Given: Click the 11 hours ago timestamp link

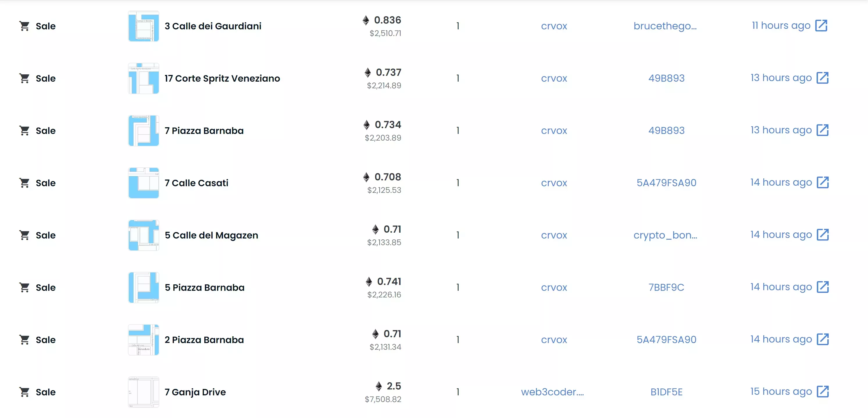Looking at the screenshot, I should [x=781, y=26].
